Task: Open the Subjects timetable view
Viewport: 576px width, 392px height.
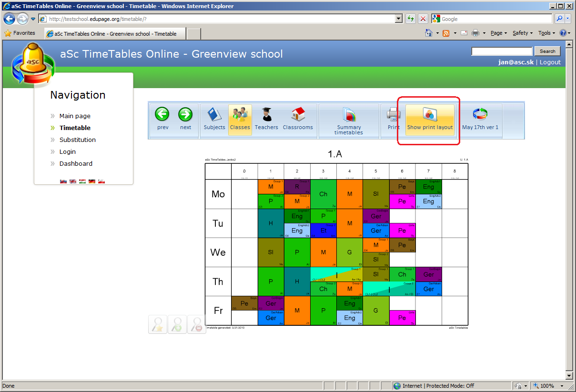Action: tap(214, 116)
